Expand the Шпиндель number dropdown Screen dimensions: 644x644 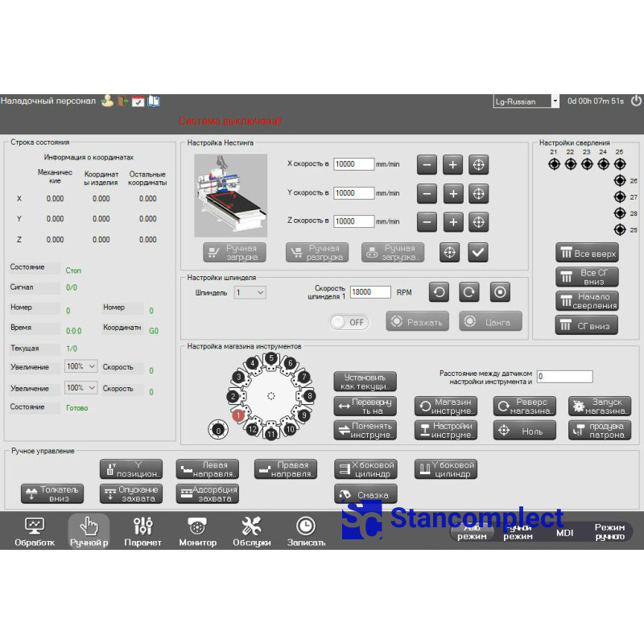coord(250,293)
